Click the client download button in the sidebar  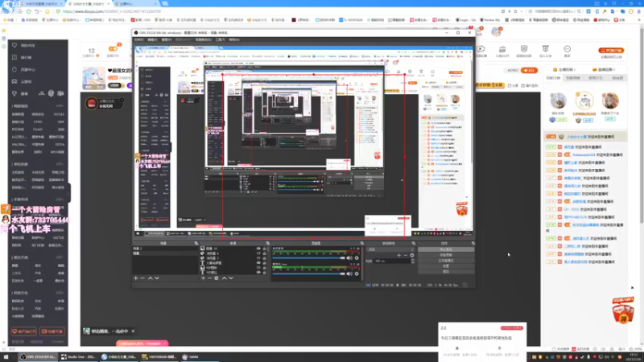point(24,331)
